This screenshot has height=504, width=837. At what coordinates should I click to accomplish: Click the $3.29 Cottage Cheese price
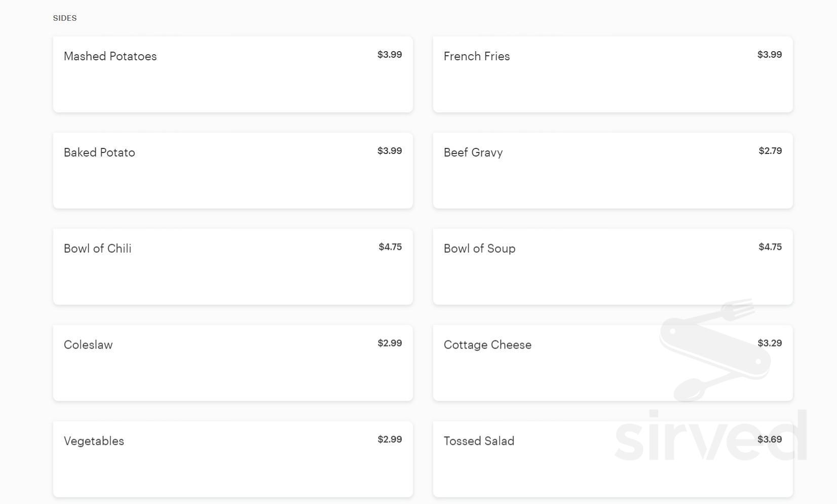click(x=770, y=343)
